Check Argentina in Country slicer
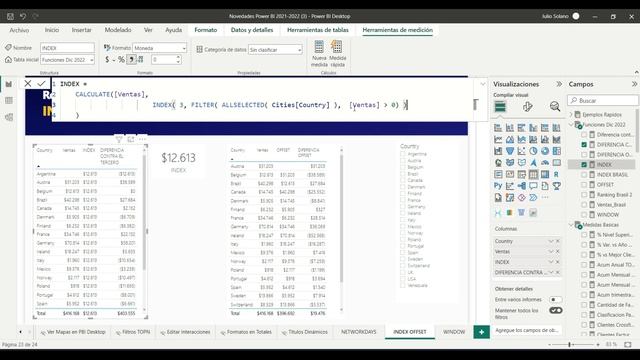640x360 pixels. (x=403, y=154)
